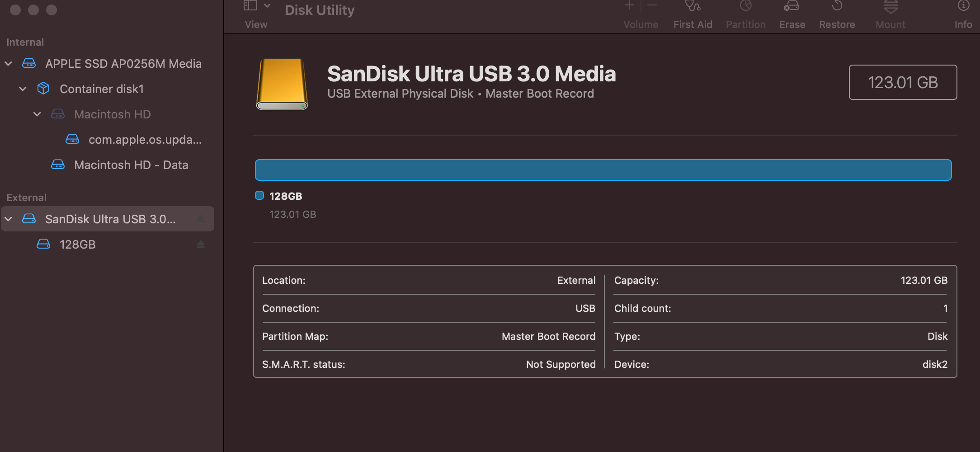Image resolution: width=980 pixels, height=452 pixels.
Task: Toggle the sidebar View button
Action: click(x=250, y=6)
